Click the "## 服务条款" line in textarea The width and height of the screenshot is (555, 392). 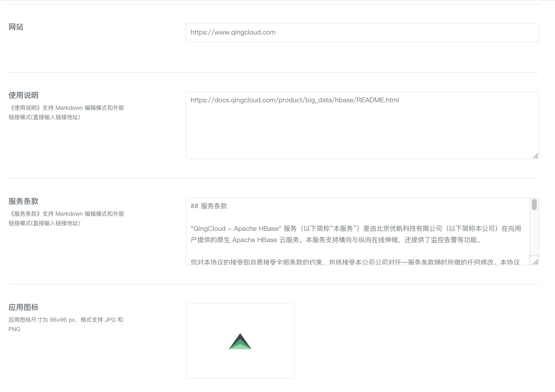(x=209, y=206)
